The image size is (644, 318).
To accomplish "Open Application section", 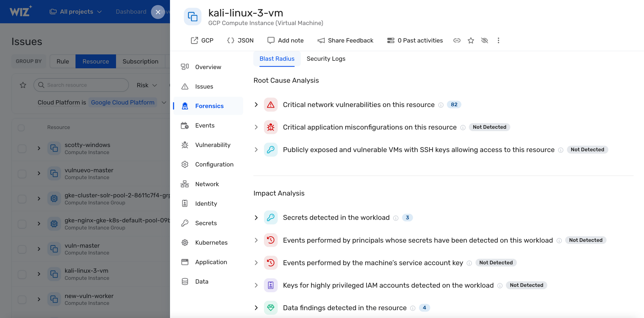I will (208, 262).
